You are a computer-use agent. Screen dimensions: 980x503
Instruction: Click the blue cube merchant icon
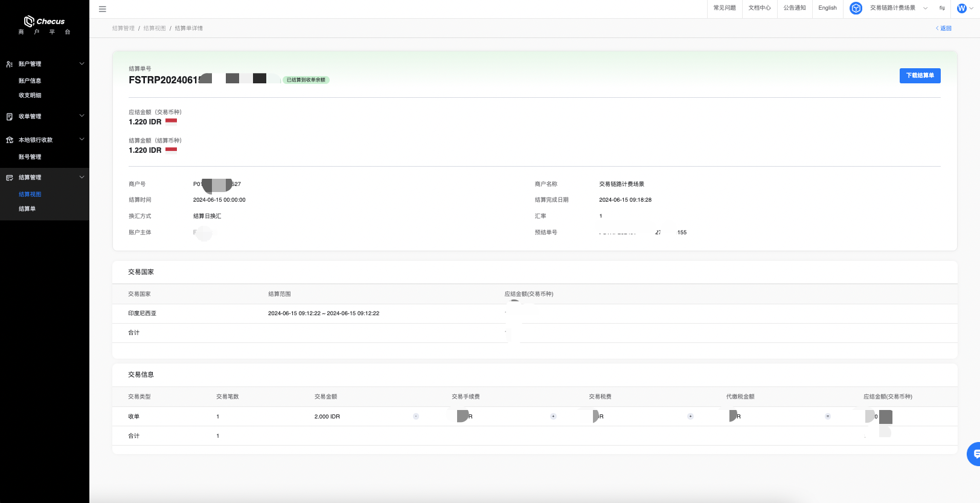pos(856,8)
